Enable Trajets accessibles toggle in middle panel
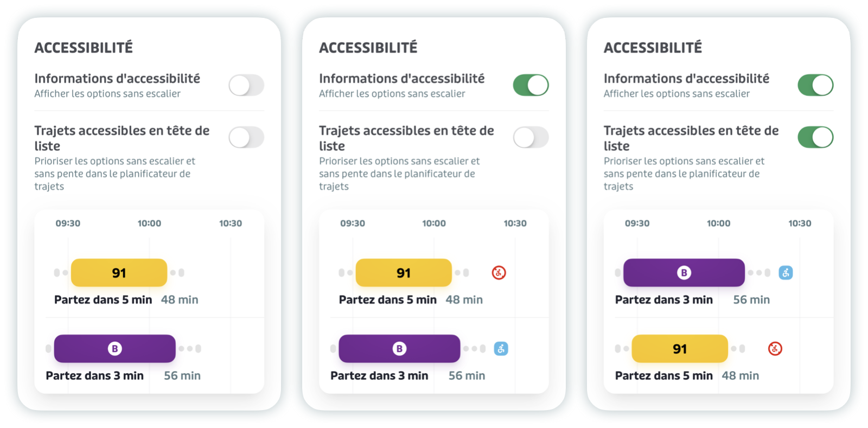 coord(531,137)
